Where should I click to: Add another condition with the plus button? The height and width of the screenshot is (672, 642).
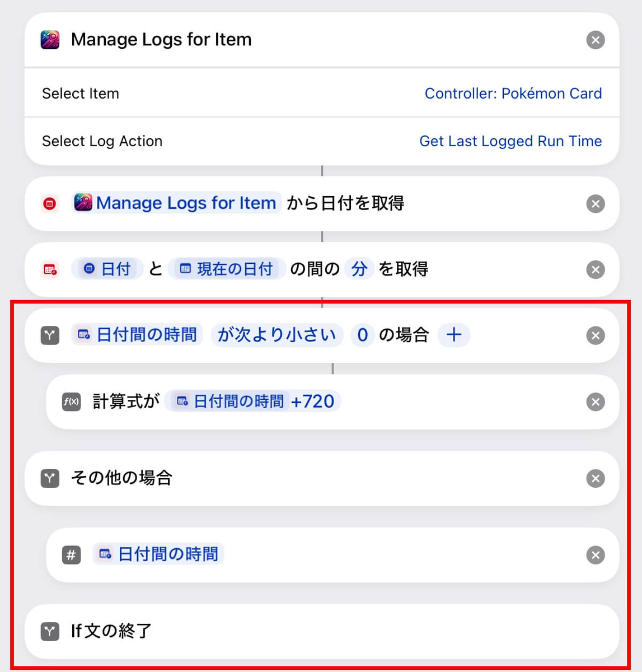[454, 335]
